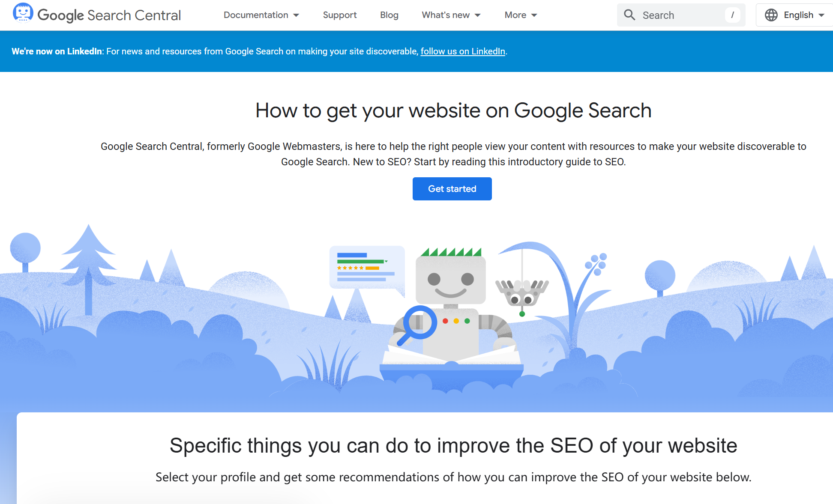Go to the Support page
This screenshot has width=833, height=504.
[x=339, y=15]
